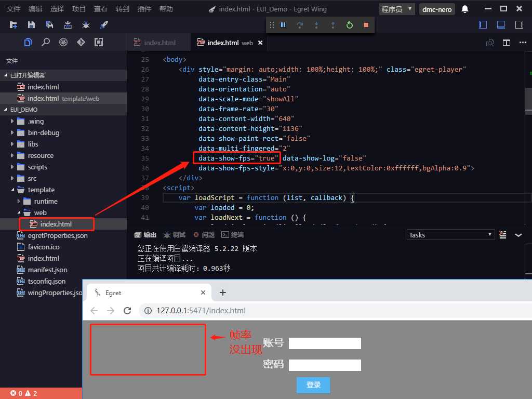Toggle the left sidebar layout
This screenshot has width=532, height=399.
pos(483,25)
